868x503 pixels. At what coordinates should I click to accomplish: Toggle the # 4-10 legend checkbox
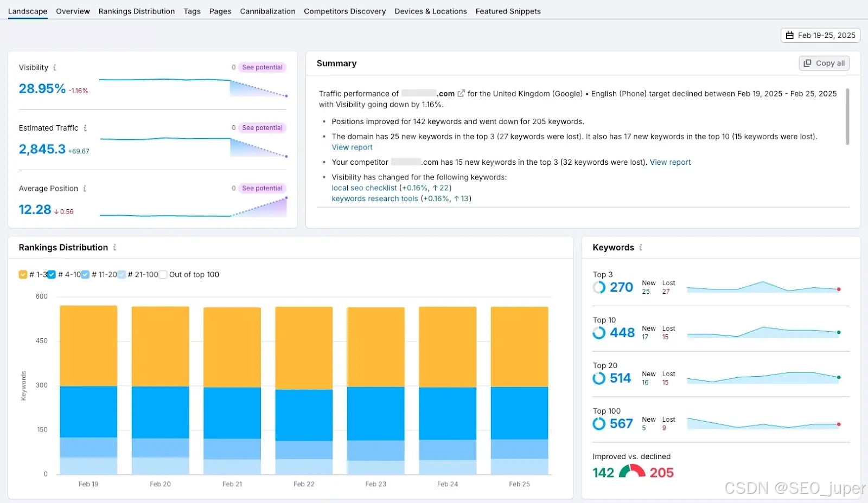(52, 275)
